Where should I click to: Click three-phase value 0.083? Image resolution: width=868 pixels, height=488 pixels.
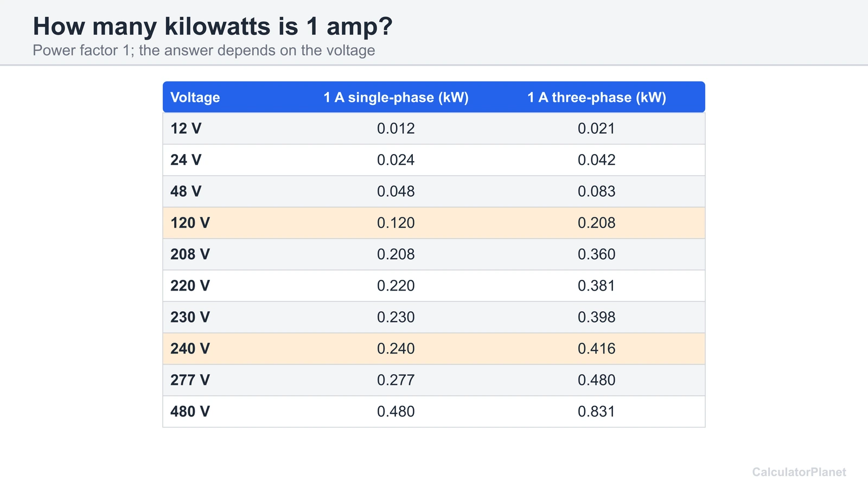597,191
